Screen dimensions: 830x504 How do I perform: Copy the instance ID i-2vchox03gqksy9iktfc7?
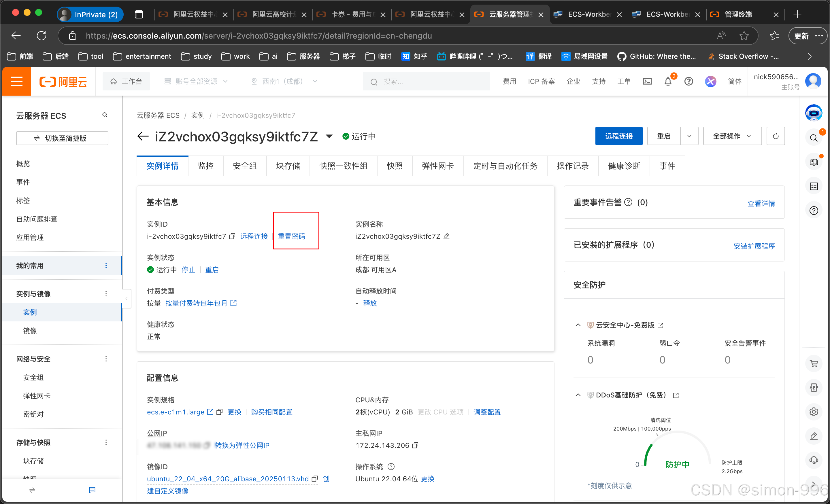click(232, 236)
